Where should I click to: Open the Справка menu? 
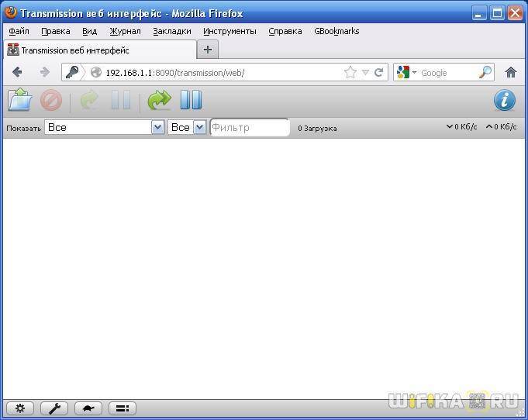point(285,31)
